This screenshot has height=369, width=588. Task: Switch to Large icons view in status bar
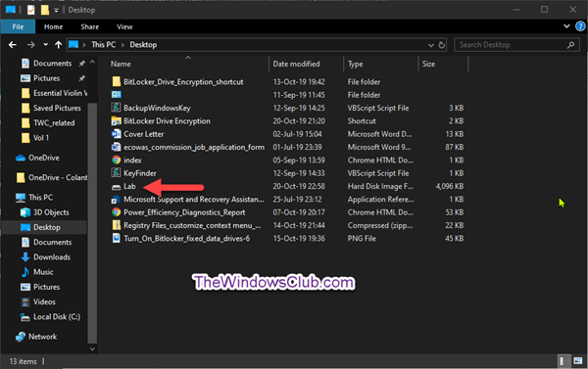[578, 361]
